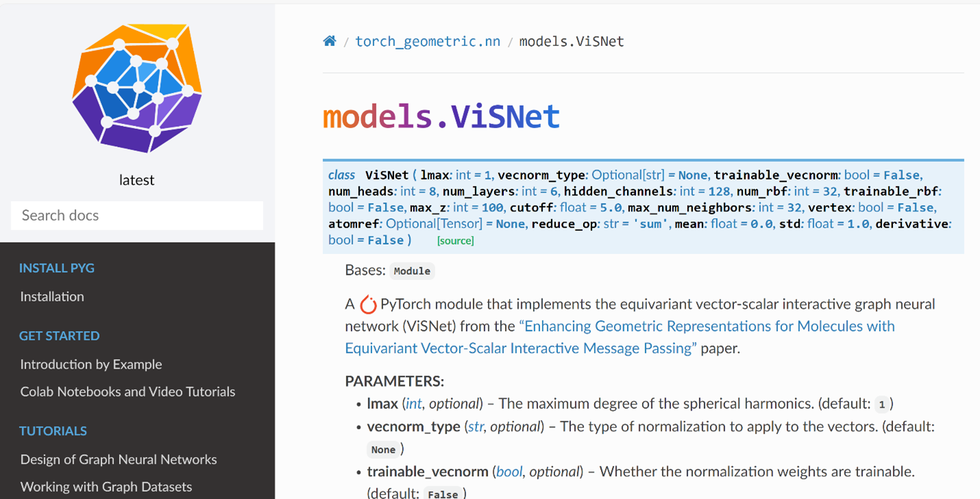Click the latest version label
Screen dimensions: 980x499
(136, 180)
